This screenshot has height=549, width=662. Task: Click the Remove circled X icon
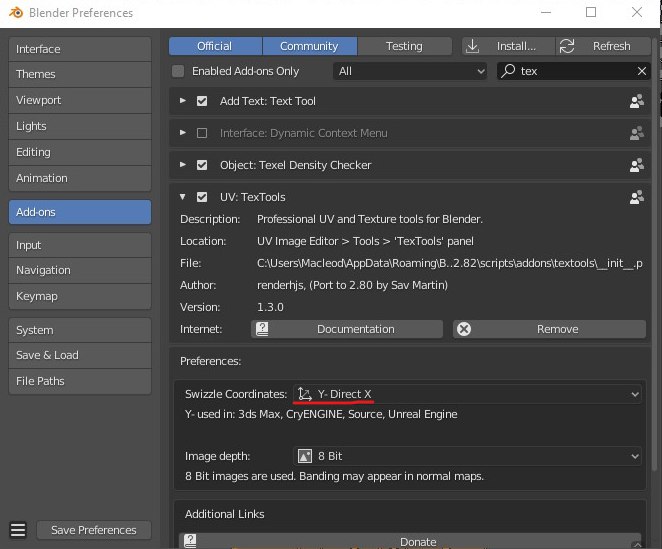(464, 329)
